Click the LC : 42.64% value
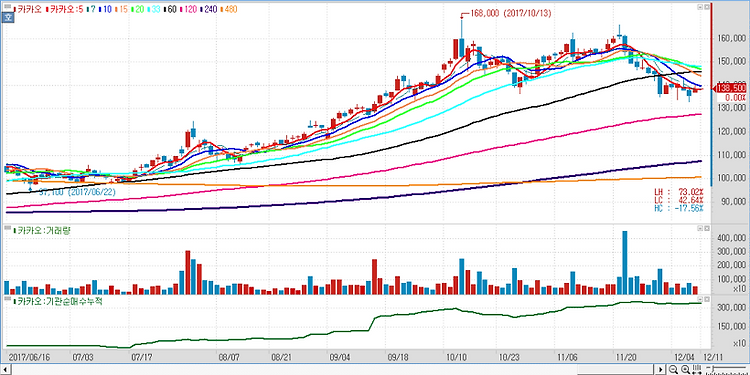This screenshot has height=375, width=750. pos(679,200)
